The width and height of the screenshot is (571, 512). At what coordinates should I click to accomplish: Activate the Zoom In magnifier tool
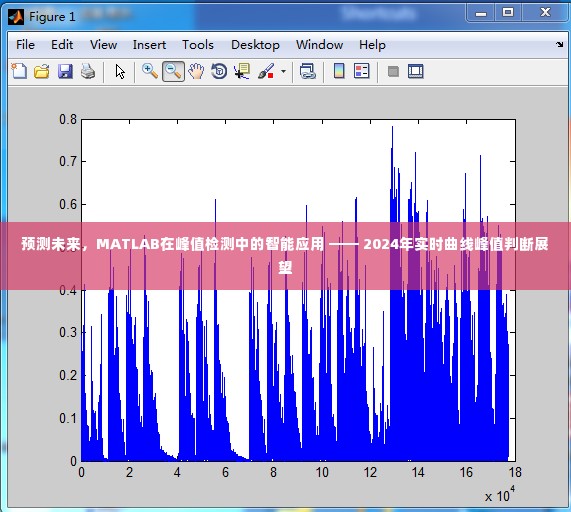point(150,71)
